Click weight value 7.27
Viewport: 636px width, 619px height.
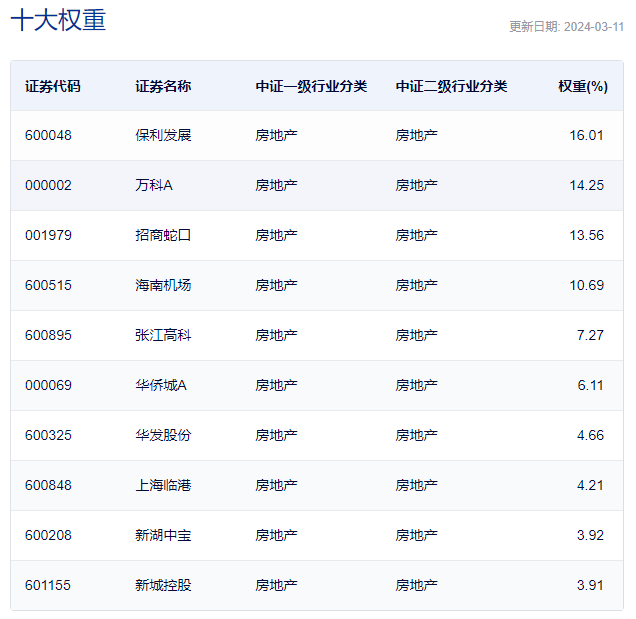coord(590,335)
